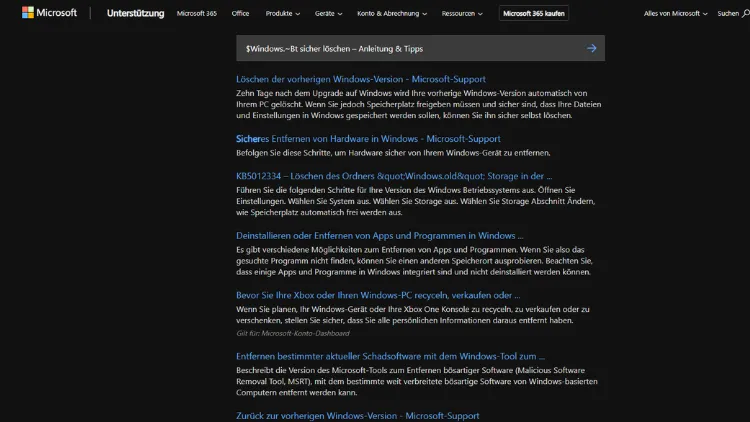
Task: Open the Office nav item
Action: click(x=240, y=13)
